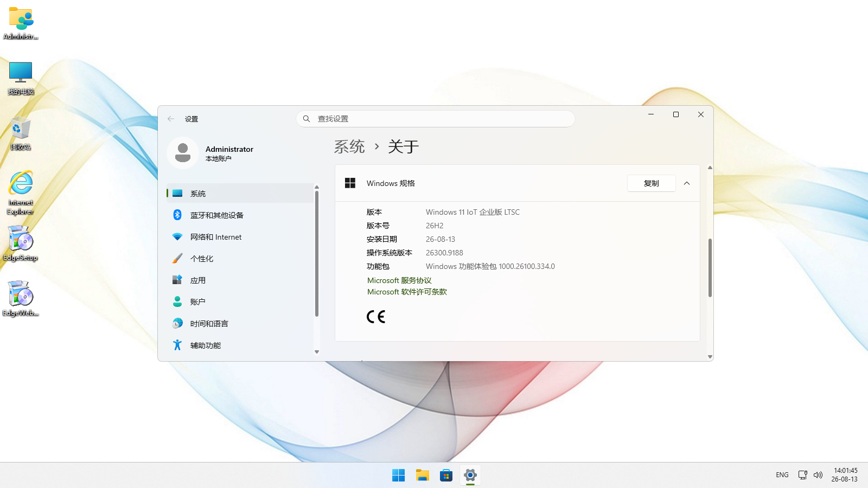
Task: Minimize the Settings window
Action: pyautogui.click(x=651, y=114)
